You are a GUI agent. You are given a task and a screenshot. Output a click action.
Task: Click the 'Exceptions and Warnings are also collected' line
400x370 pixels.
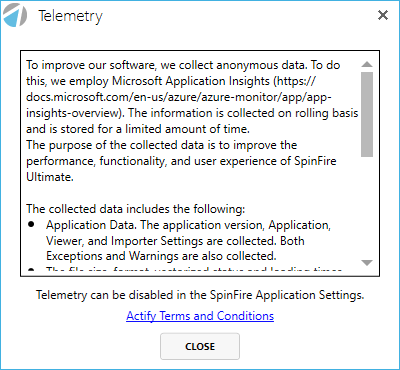coord(161,256)
